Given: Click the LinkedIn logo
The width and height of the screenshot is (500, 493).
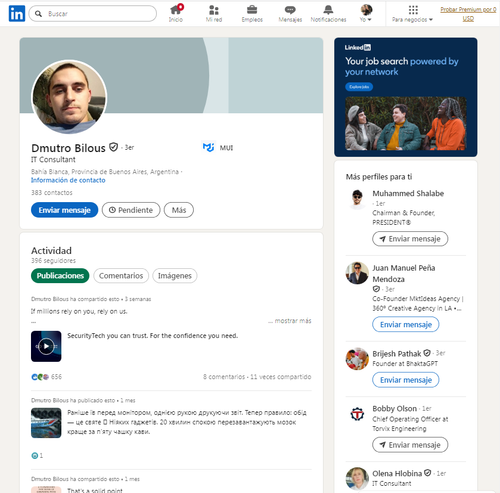Looking at the screenshot, I should (x=17, y=13).
